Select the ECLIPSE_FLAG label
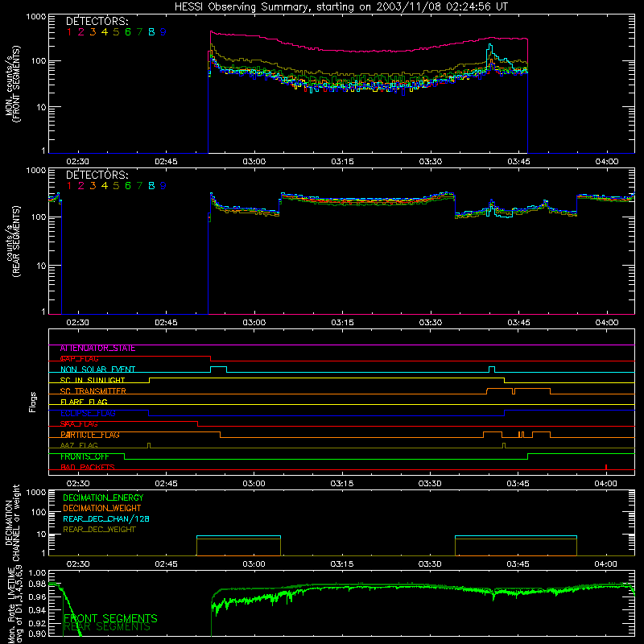 tap(88, 413)
